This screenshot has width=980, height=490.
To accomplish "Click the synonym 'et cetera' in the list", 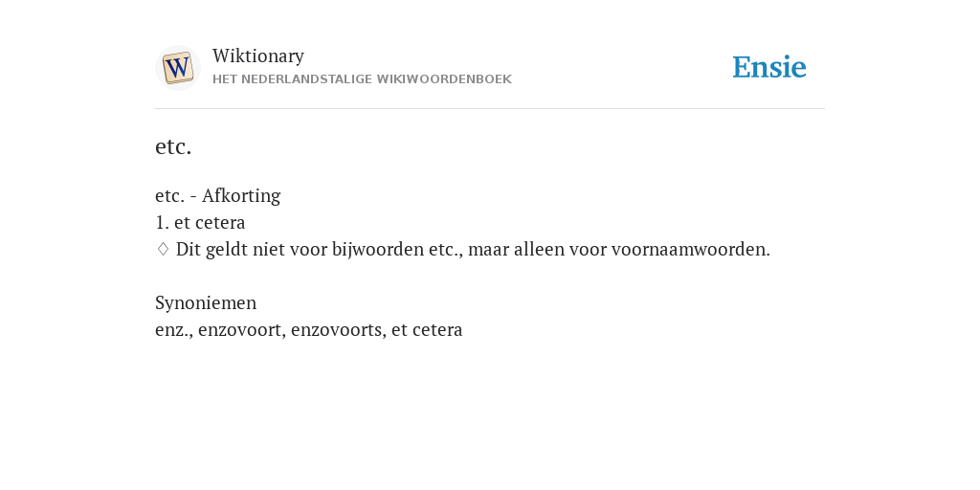I will (x=427, y=330).
